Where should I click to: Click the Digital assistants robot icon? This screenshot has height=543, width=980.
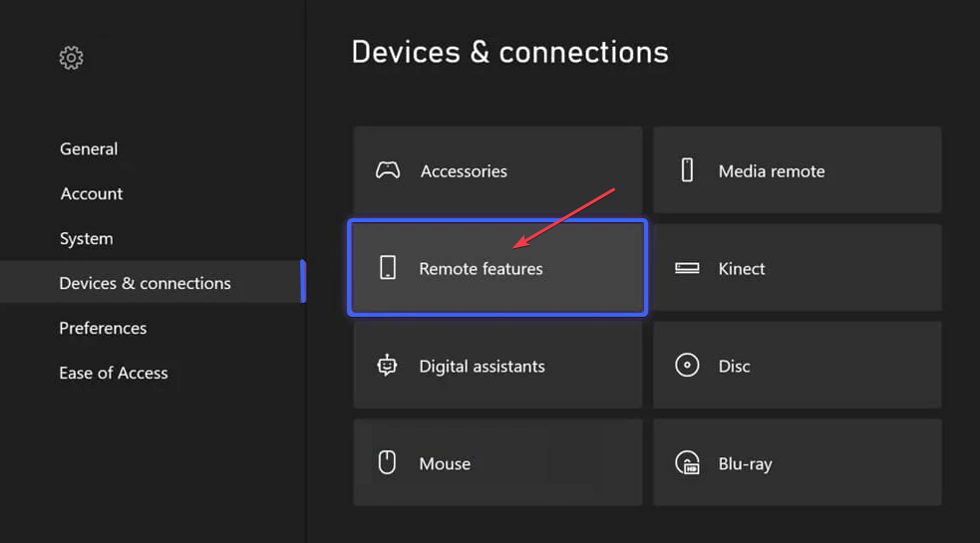[388, 366]
